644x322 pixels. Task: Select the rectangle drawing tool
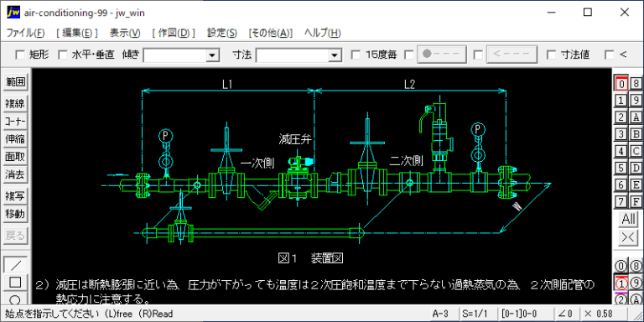15,283
